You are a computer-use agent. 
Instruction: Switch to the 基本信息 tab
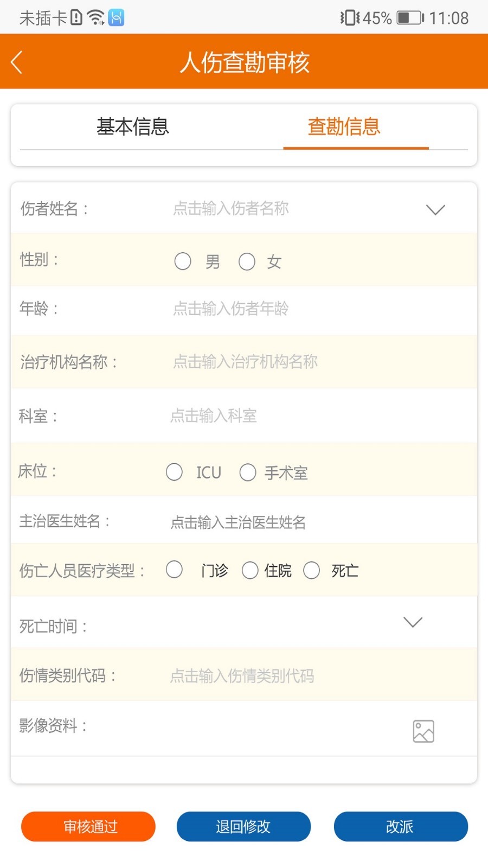[x=133, y=127]
